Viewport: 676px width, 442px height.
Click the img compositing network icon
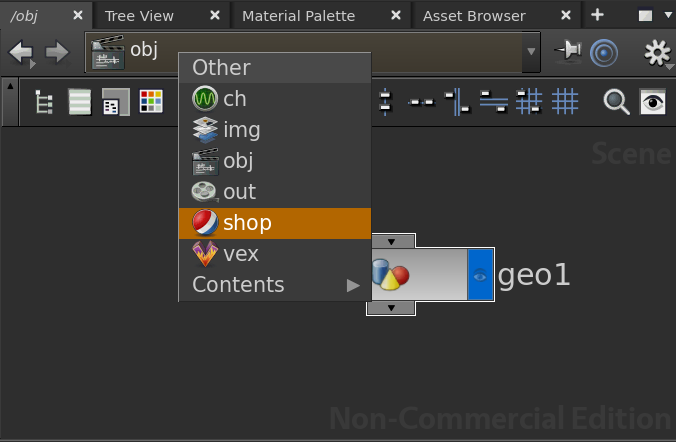(x=205, y=130)
